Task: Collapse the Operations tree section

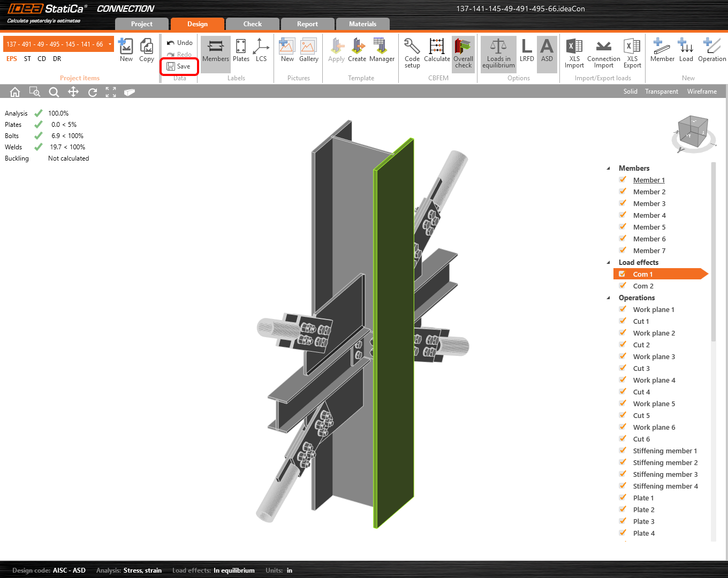Action: tap(608, 298)
